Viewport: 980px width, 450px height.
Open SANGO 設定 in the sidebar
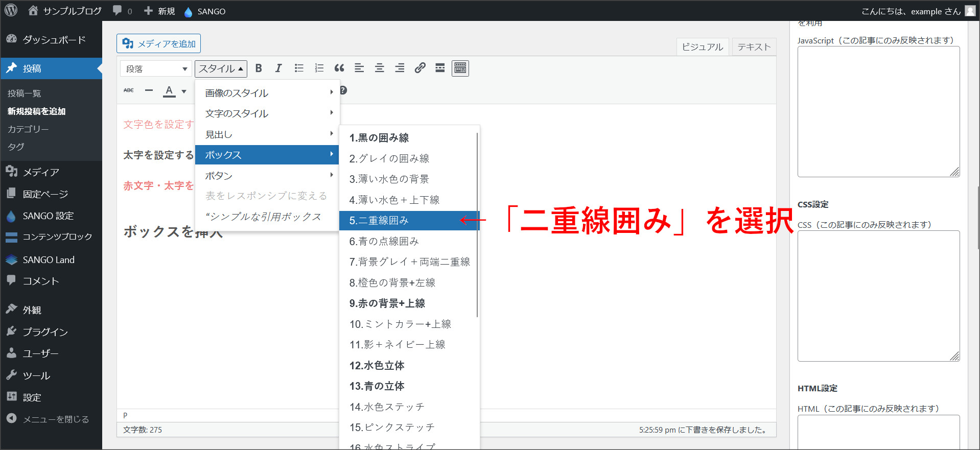point(48,216)
